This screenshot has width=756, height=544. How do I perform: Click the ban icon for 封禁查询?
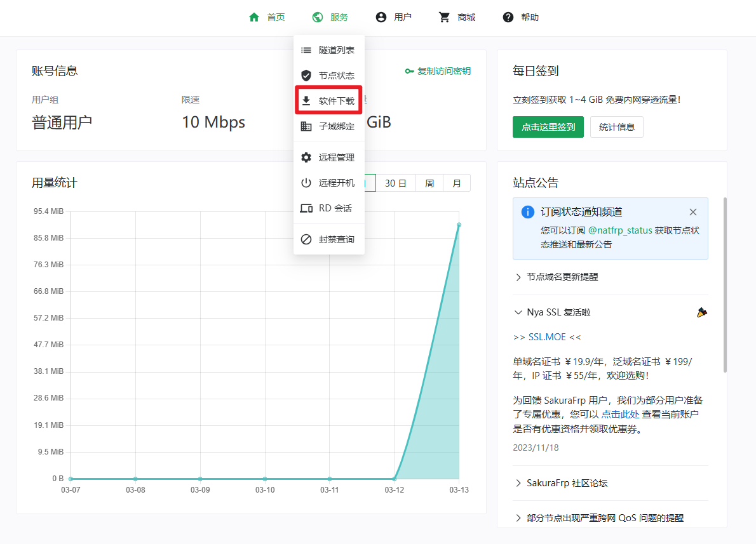(x=306, y=239)
